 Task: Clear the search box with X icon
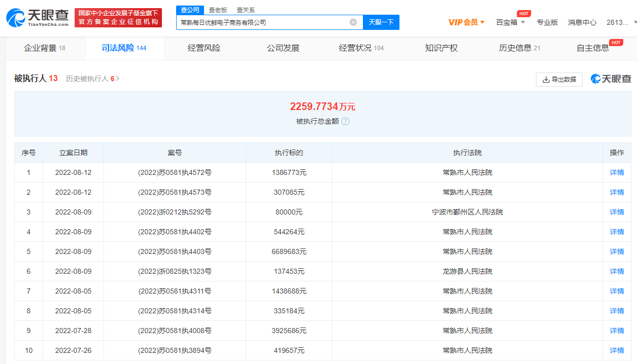click(353, 22)
